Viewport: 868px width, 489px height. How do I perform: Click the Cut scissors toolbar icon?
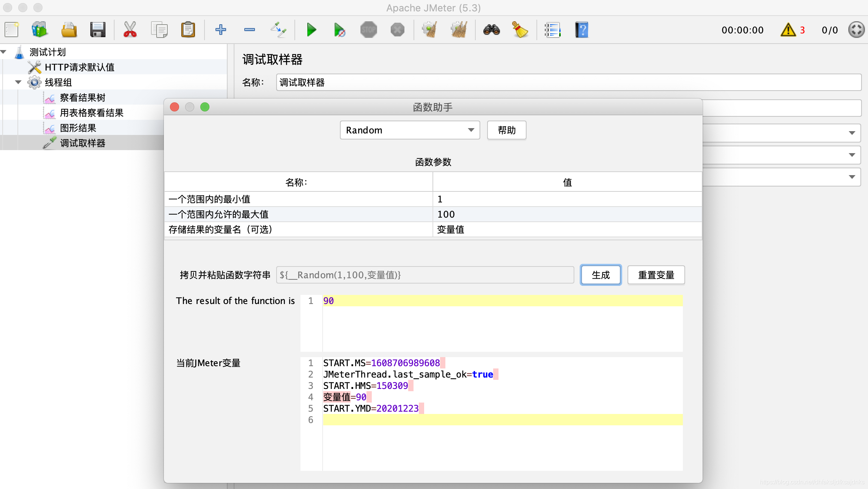pyautogui.click(x=130, y=30)
